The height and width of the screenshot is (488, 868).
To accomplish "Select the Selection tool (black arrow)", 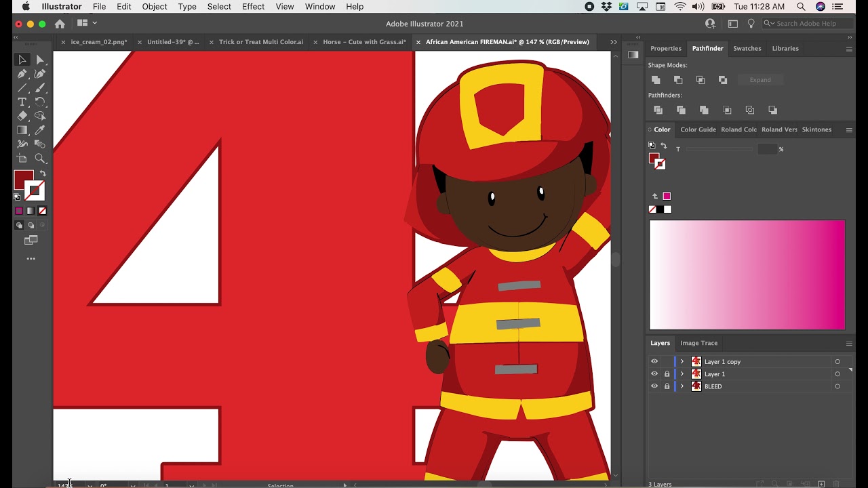I will pos(22,60).
